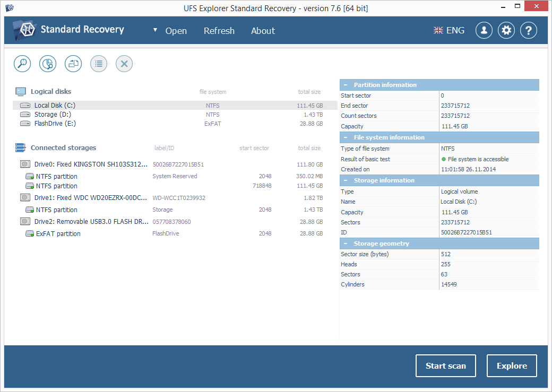Open the help question mark icon

click(529, 31)
